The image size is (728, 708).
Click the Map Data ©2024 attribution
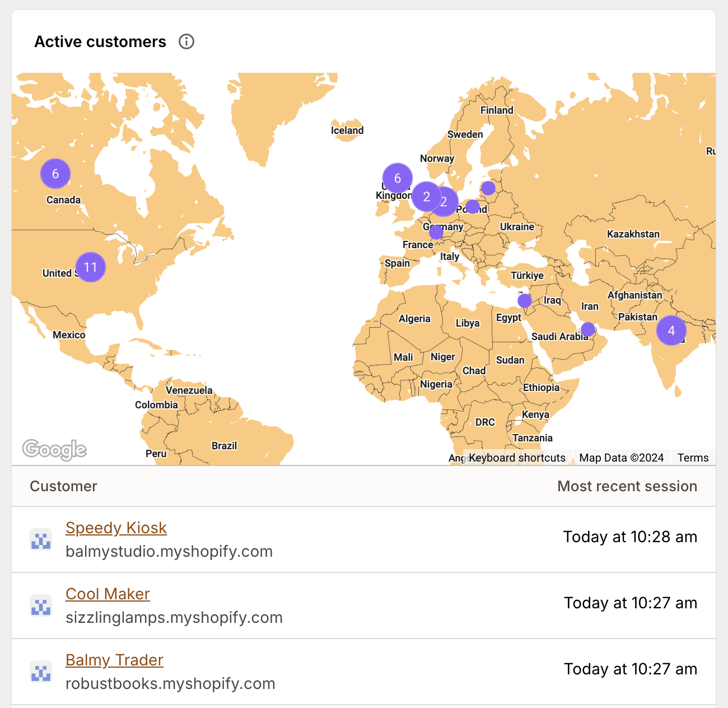click(x=622, y=458)
